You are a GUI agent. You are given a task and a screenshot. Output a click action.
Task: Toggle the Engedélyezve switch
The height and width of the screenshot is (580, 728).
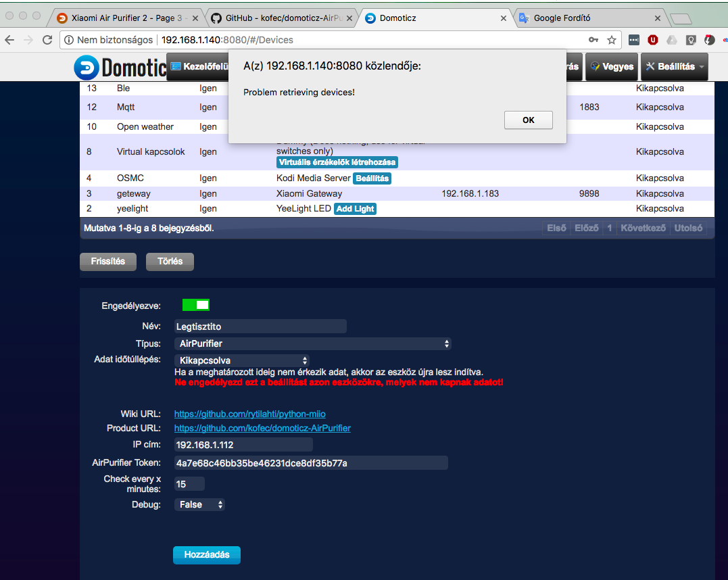click(x=196, y=305)
